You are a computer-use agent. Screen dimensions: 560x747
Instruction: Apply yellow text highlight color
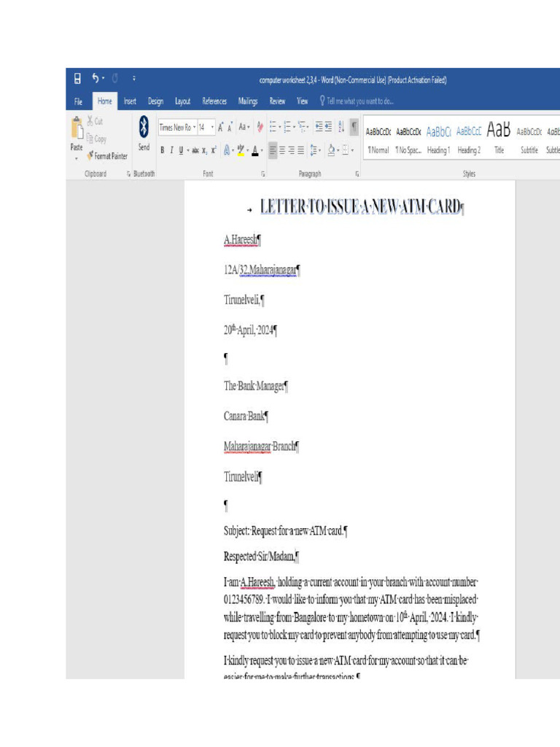[x=241, y=150]
